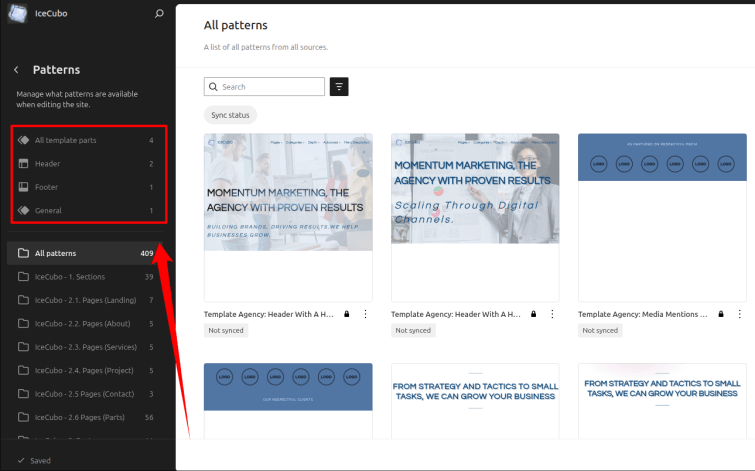Image resolution: width=755 pixels, height=471 pixels.
Task: Open IceCubo - 2.5 Pages (Contact) folder
Action: (85, 394)
